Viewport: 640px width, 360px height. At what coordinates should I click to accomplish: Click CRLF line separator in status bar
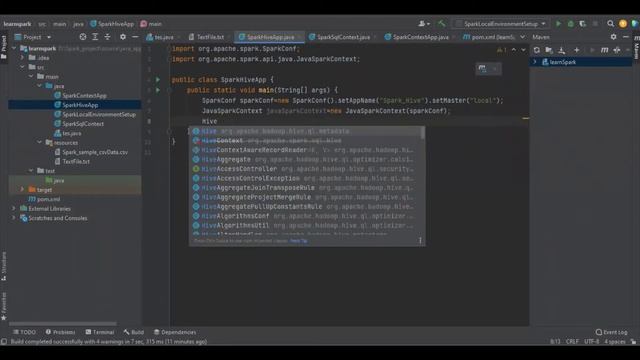click(572, 342)
